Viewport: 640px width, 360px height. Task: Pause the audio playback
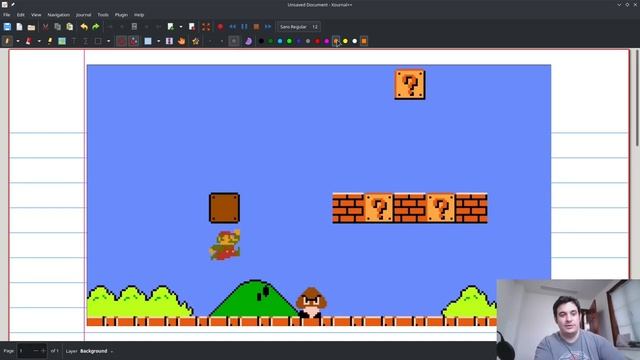(x=244, y=27)
